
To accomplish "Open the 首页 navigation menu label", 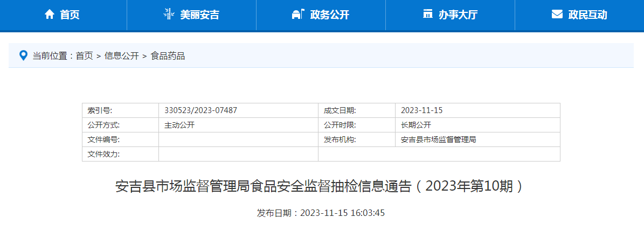I will (x=70, y=15).
